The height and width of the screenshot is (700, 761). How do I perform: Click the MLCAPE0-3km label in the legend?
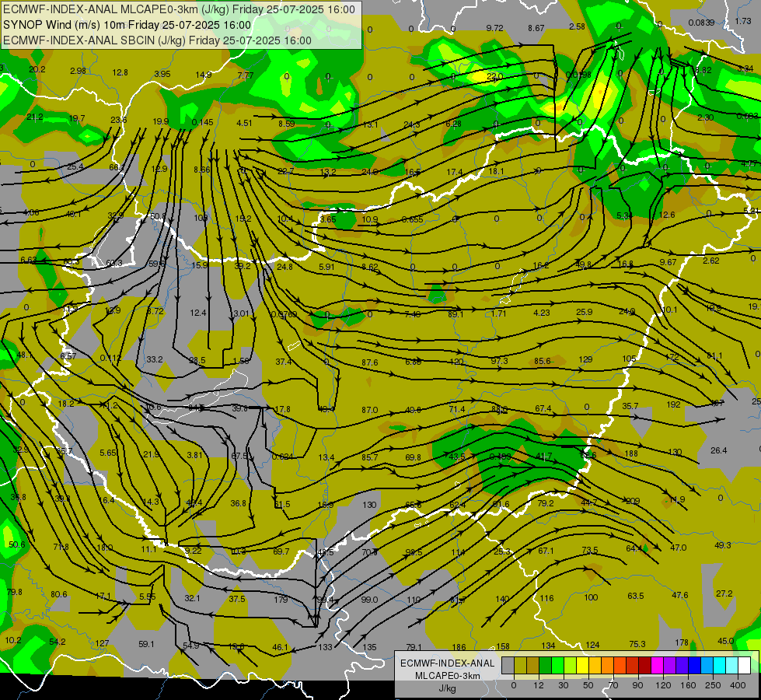point(447,676)
